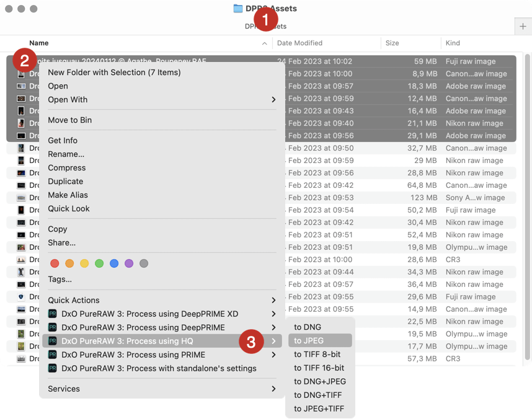Screen dimensions: 532x419
Task: Apply the blue color tag
Action: [114, 263]
